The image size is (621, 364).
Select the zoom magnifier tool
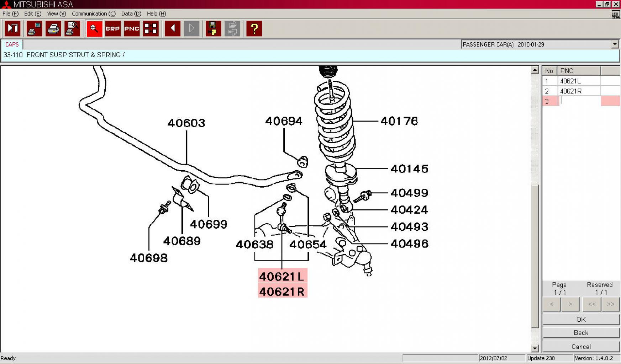pos(94,28)
